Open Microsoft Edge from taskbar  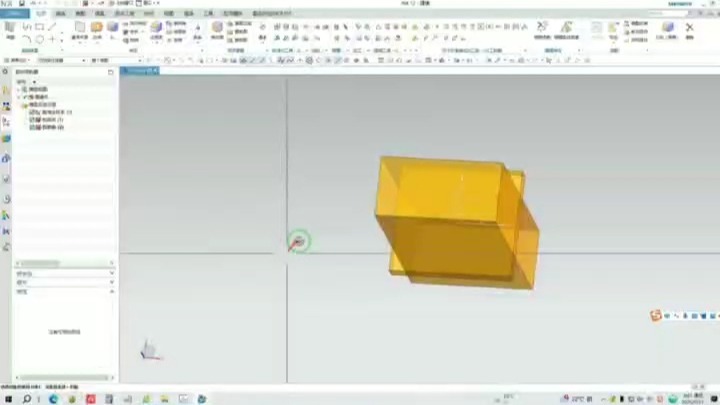click(x=53, y=399)
